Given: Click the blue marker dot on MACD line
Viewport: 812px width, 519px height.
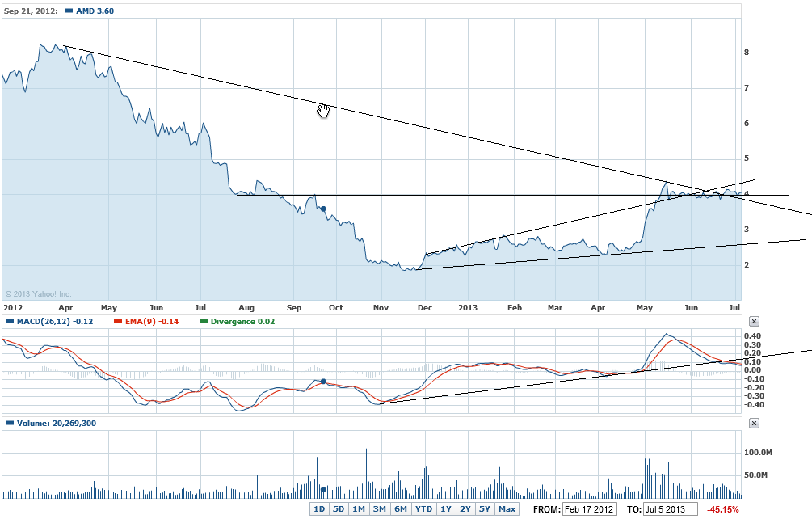Looking at the screenshot, I should click(x=323, y=382).
